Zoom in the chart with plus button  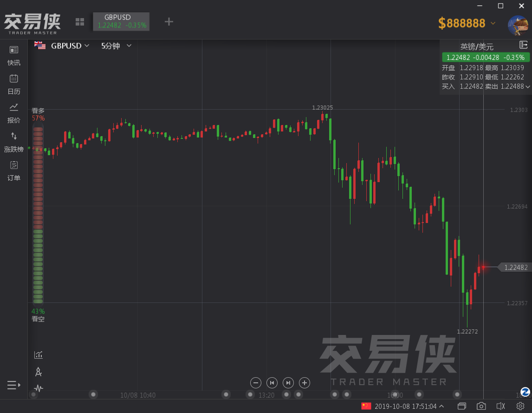pyautogui.click(x=305, y=383)
